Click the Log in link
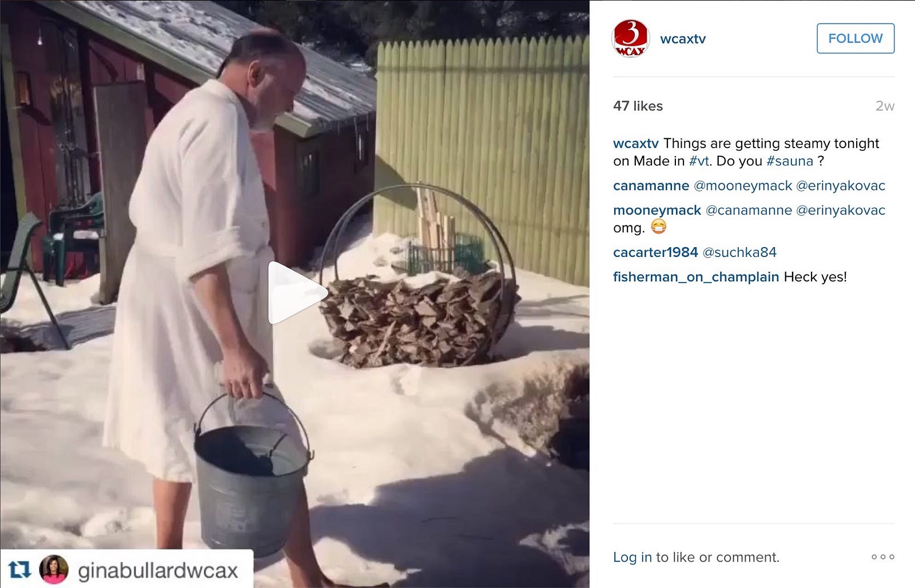The image size is (915, 588). point(632,557)
